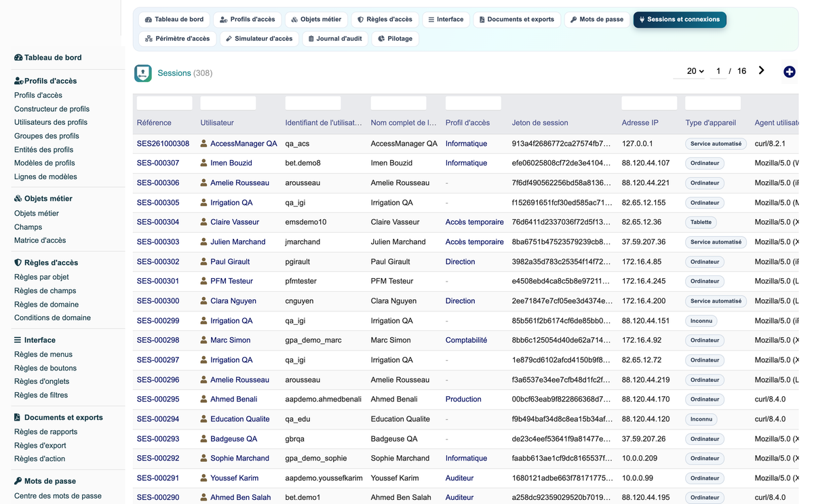Image resolution: width=814 pixels, height=504 pixels.
Task: Click the user icon beside Youssef Karim
Action: tap(203, 478)
